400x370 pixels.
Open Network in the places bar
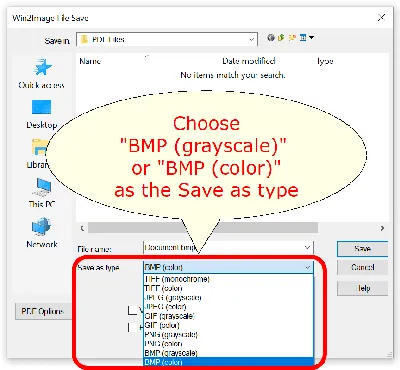(x=42, y=233)
